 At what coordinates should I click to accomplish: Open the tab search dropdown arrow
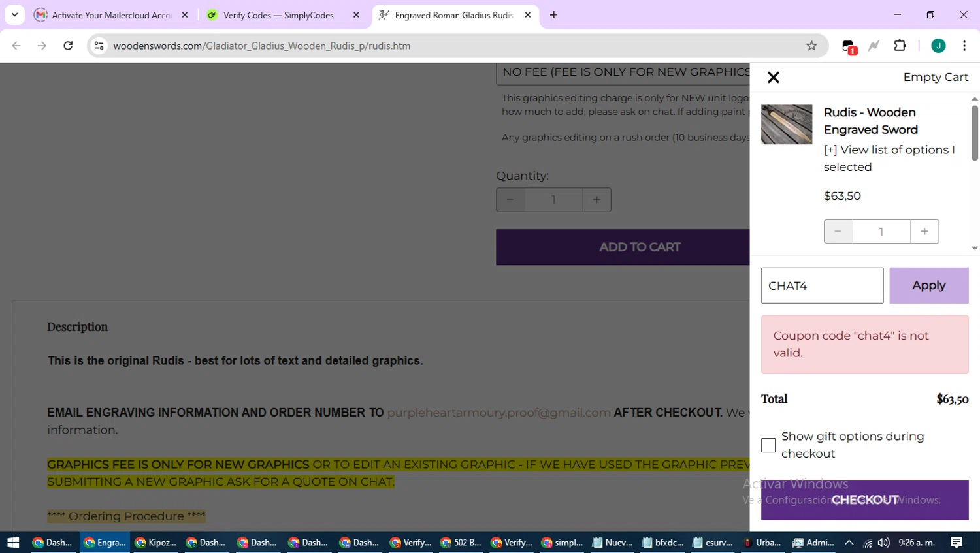click(14, 15)
